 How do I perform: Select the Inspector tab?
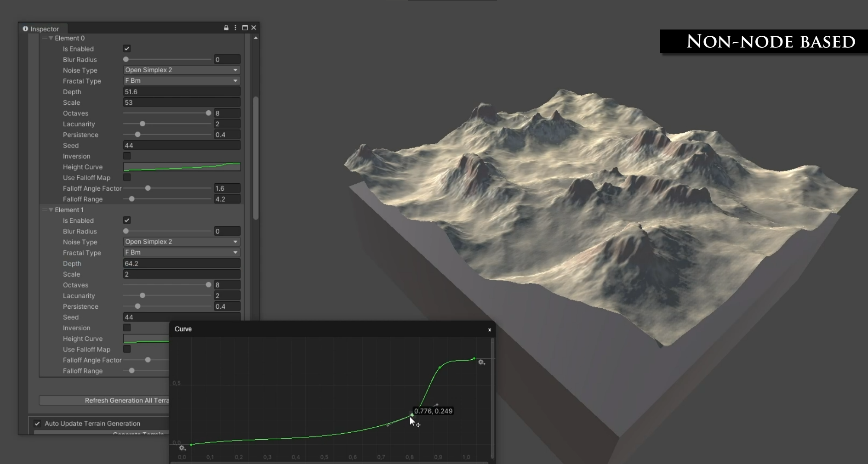(41, 28)
